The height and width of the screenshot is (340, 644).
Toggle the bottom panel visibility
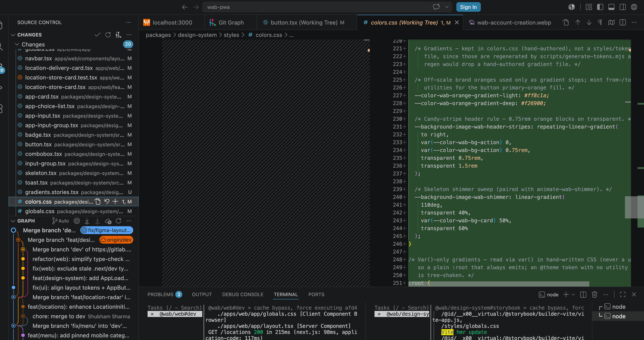click(x=611, y=7)
